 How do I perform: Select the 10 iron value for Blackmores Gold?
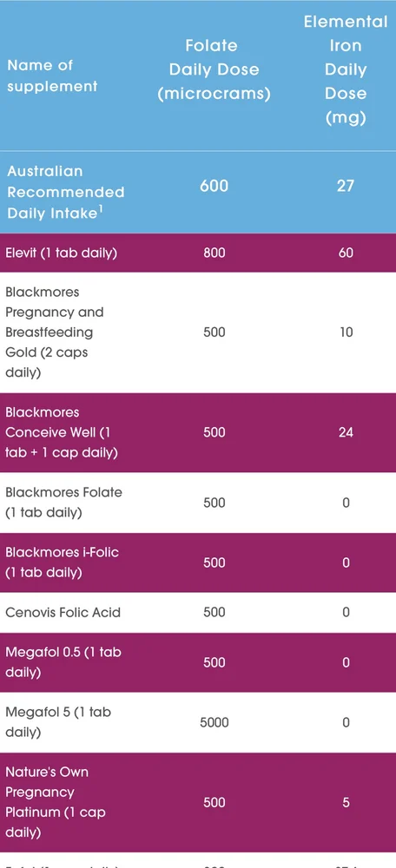[x=346, y=332]
